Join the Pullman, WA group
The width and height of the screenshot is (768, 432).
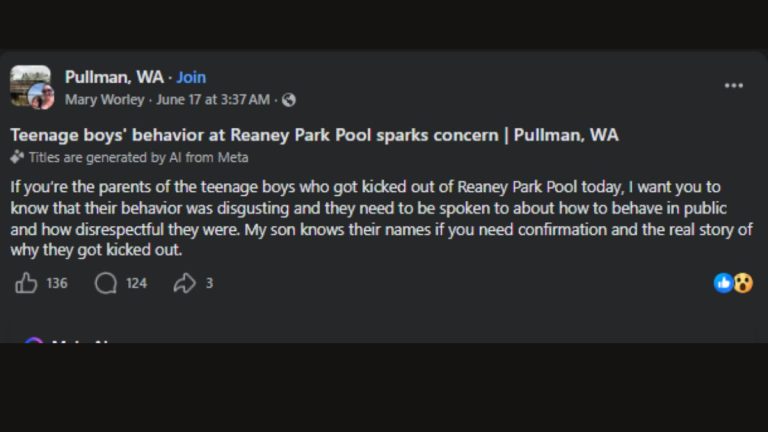pyautogui.click(x=191, y=77)
